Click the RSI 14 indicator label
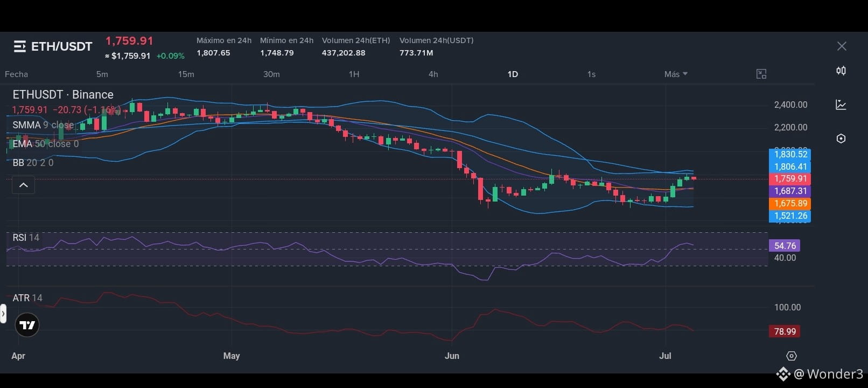 (x=26, y=238)
